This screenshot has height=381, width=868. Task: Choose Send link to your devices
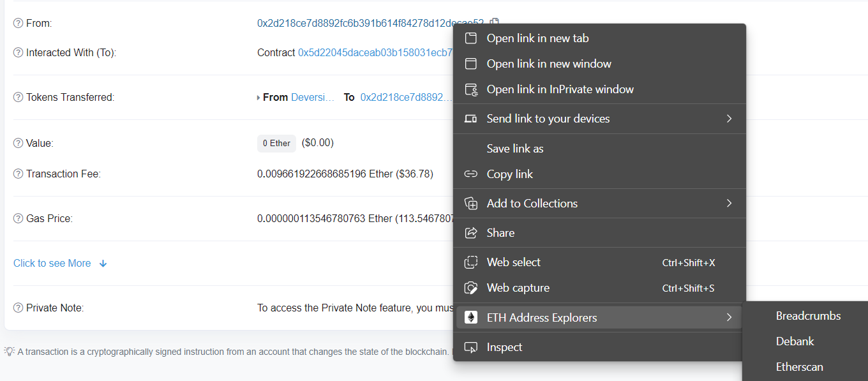[x=599, y=119]
